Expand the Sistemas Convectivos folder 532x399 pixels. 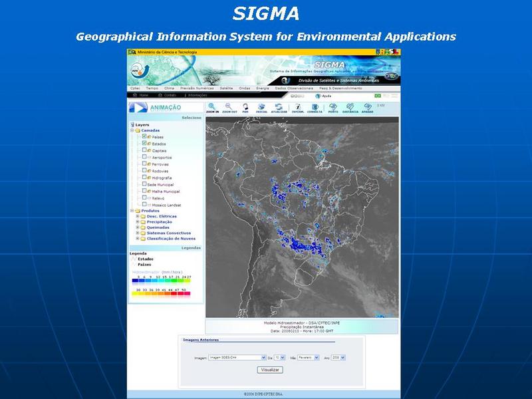pyautogui.click(x=138, y=233)
